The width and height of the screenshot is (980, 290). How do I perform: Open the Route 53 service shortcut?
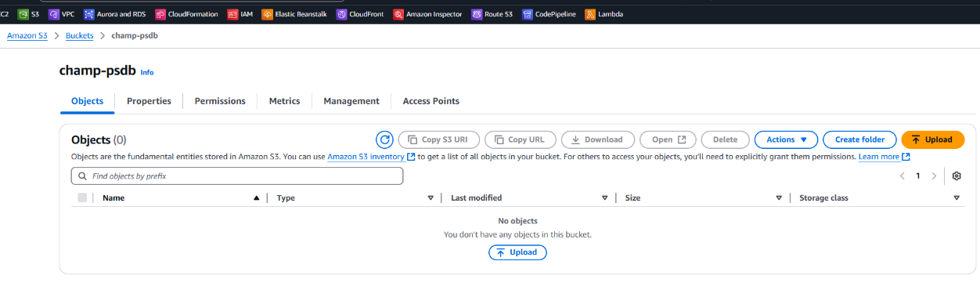click(492, 13)
